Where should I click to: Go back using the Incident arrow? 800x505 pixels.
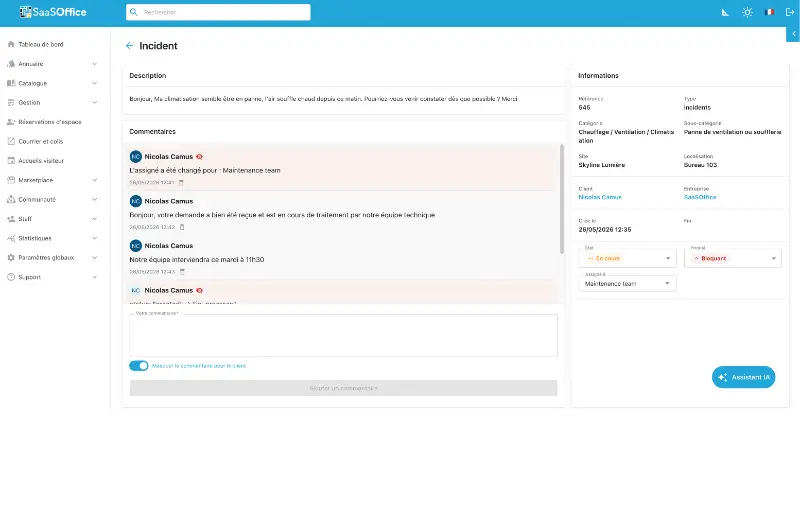[x=129, y=46]
